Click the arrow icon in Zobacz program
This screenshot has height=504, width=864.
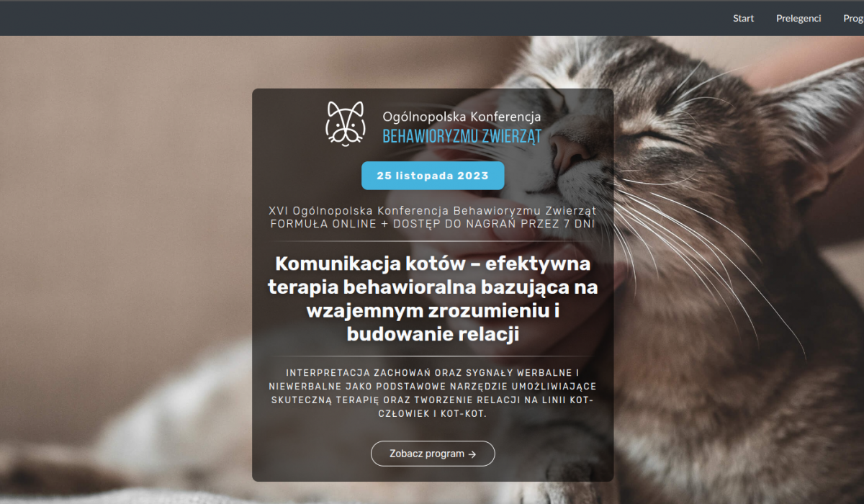pyautogui.click(x=472, y=454)
